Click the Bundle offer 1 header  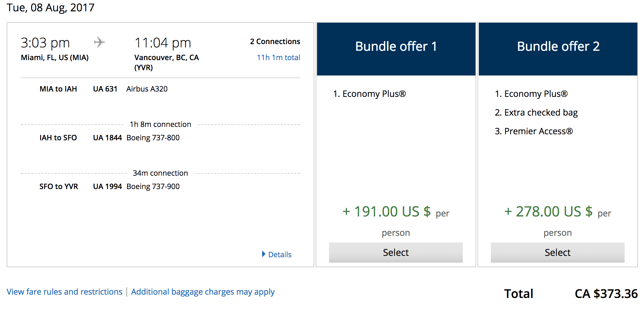[x=396, y=46]
